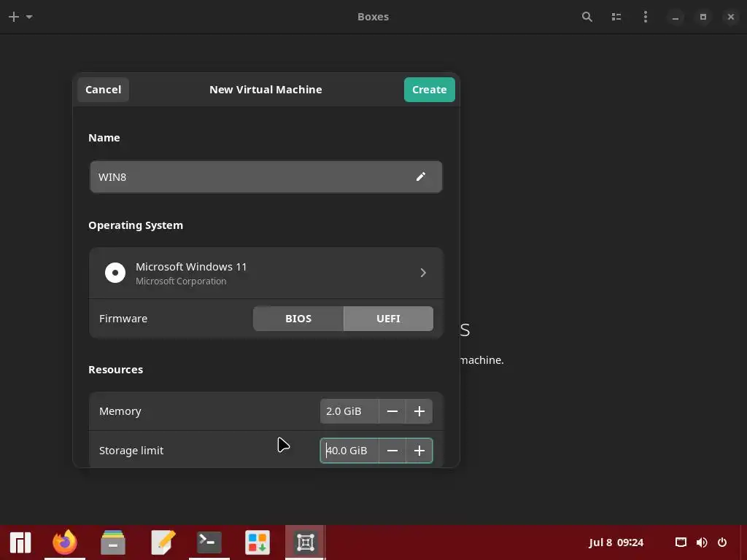Click the network icon in the system tray
This screenshot has width=747, height=560.
coord(681,542)
